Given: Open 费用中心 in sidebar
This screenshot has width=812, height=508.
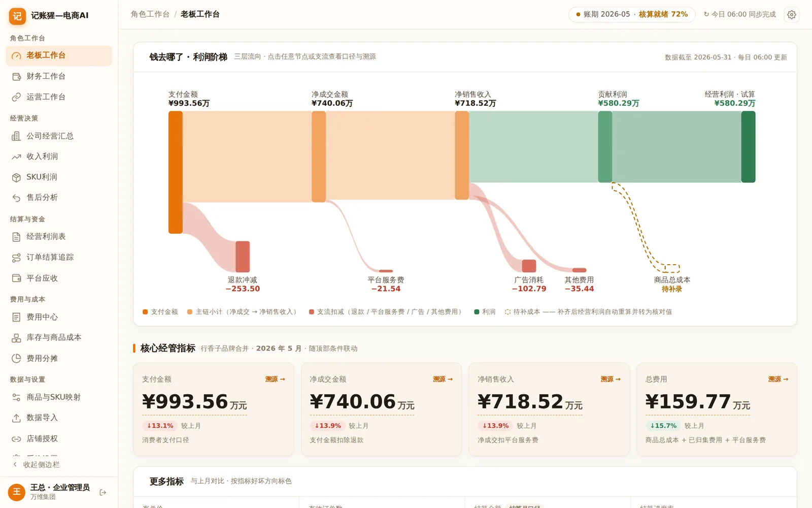Looking at the screenshot, I should (x=59, y=317).
